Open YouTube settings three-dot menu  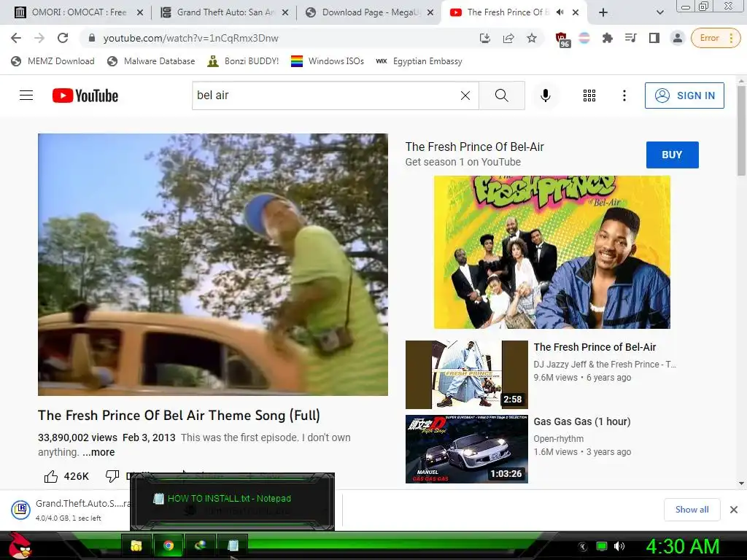click(624, 96)
